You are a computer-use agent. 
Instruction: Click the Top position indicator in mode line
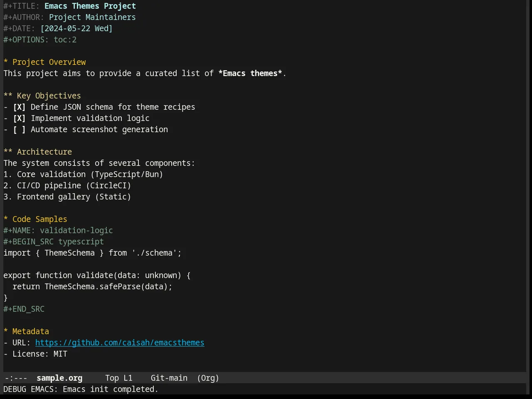pyautogui.click(x=112, y=378)
